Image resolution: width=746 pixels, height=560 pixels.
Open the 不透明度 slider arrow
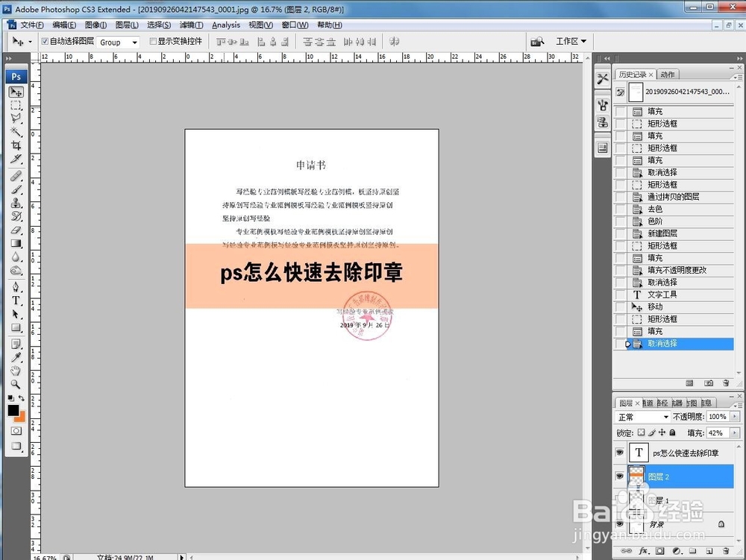click(735, 416)
